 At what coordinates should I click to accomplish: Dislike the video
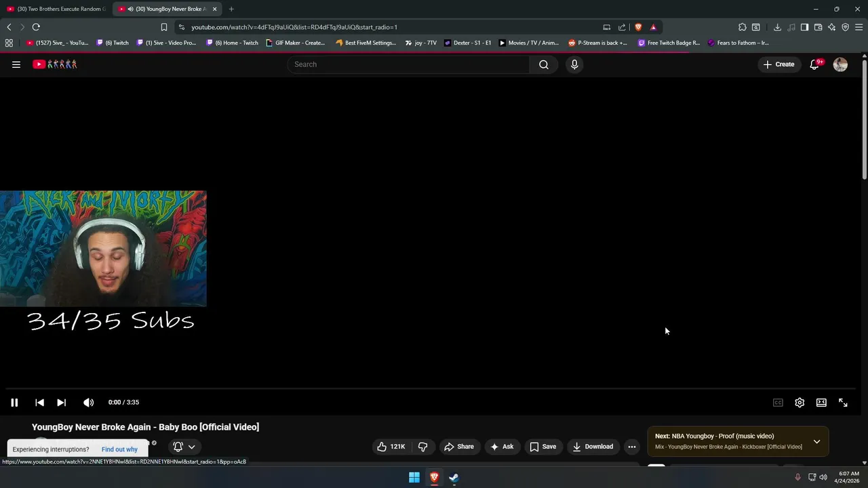(422, 447)
